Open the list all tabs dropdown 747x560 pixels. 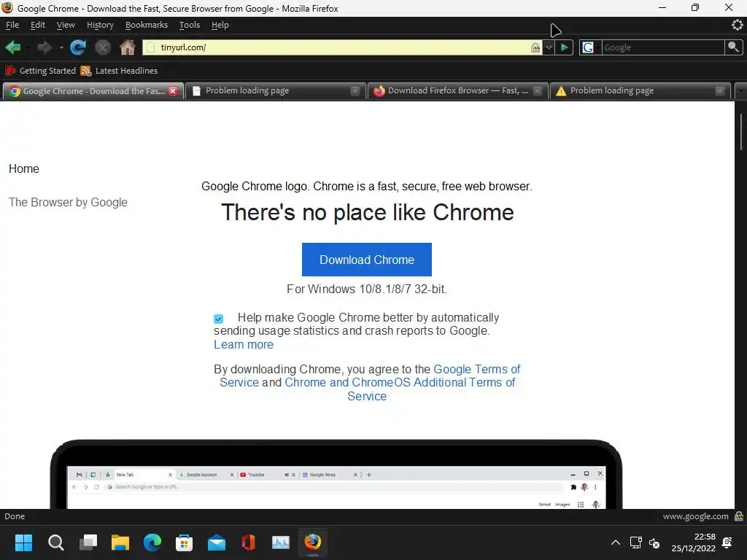[x=741, y=90]
